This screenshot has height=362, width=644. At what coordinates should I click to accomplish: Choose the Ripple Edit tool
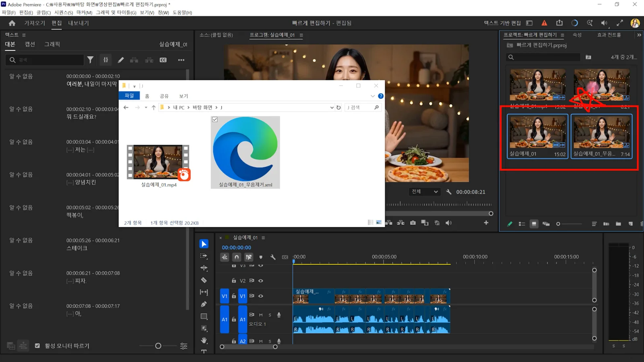(x=204, y=268)
